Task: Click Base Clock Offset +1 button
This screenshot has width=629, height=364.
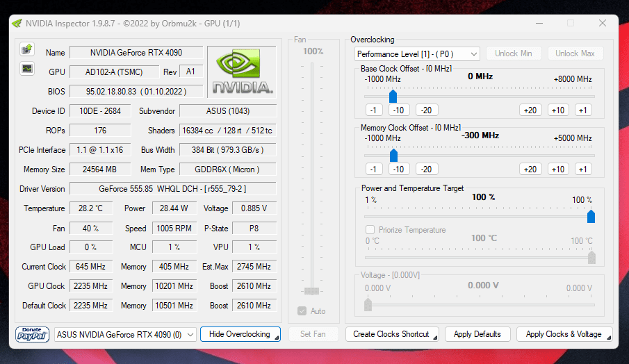Action: pyautogui.click(x=583, y=110)
